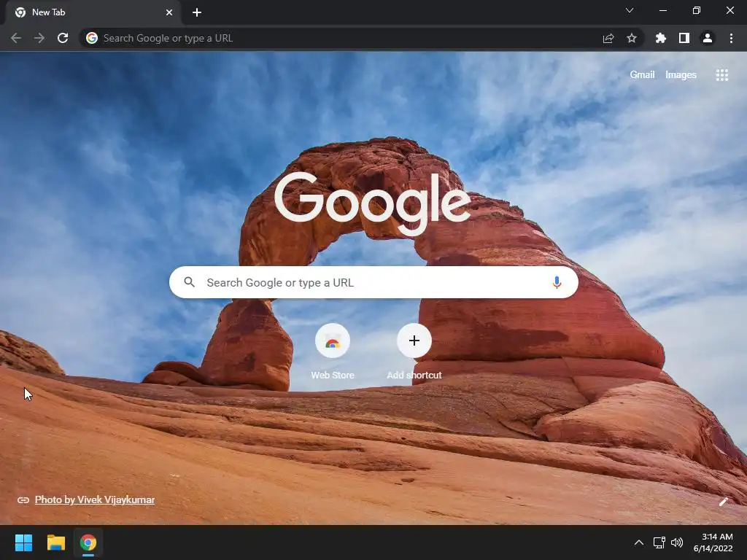Bookmark this tab with the star icon
Image resolution: width=747 pixels, height=560 pixels.
click(x=632, y=38)
